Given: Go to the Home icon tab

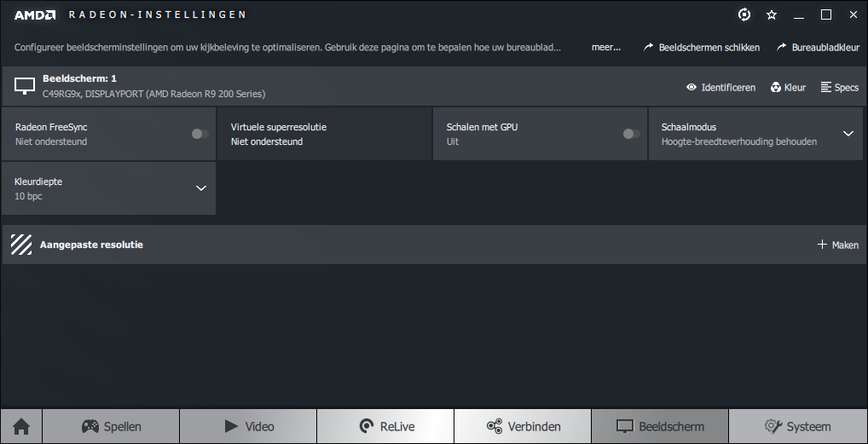Looking at the screenshot, I should (x=21, y=426).
